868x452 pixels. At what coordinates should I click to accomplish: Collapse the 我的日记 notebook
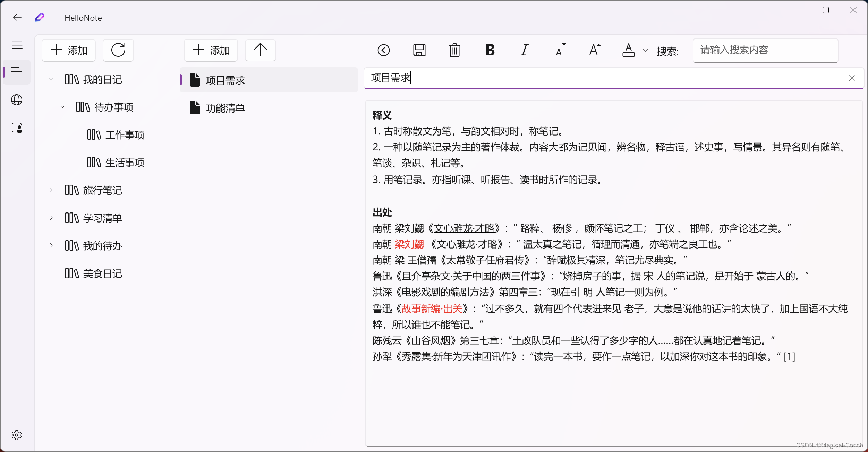pos(51,79)
